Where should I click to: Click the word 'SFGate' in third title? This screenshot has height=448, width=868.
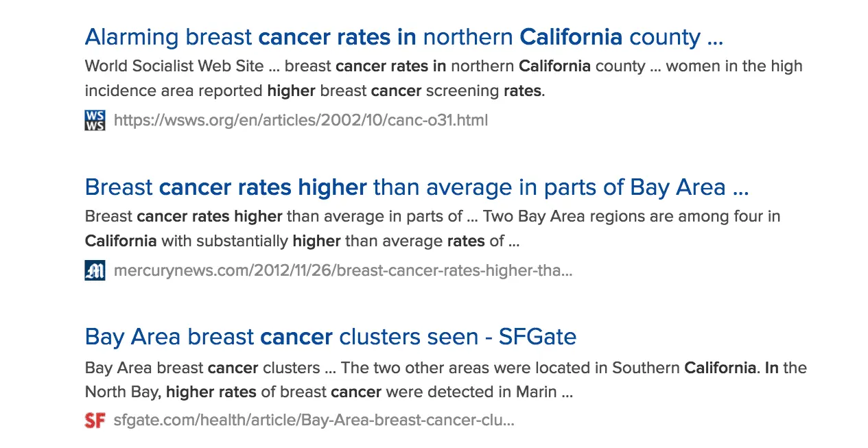pos(537,337)
